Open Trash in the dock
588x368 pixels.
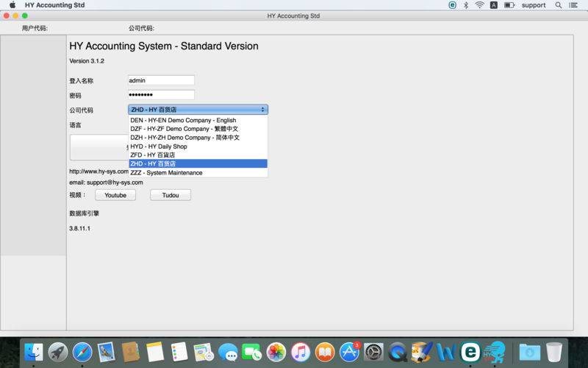coord(554,353)
